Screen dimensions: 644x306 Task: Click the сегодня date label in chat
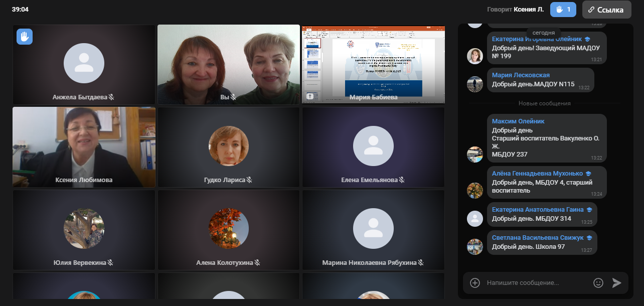coord(544,33)
